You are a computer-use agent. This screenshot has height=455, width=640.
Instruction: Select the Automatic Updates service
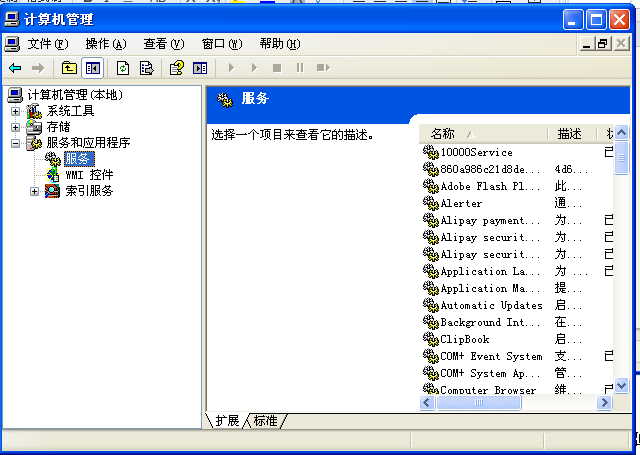point(491,305)
